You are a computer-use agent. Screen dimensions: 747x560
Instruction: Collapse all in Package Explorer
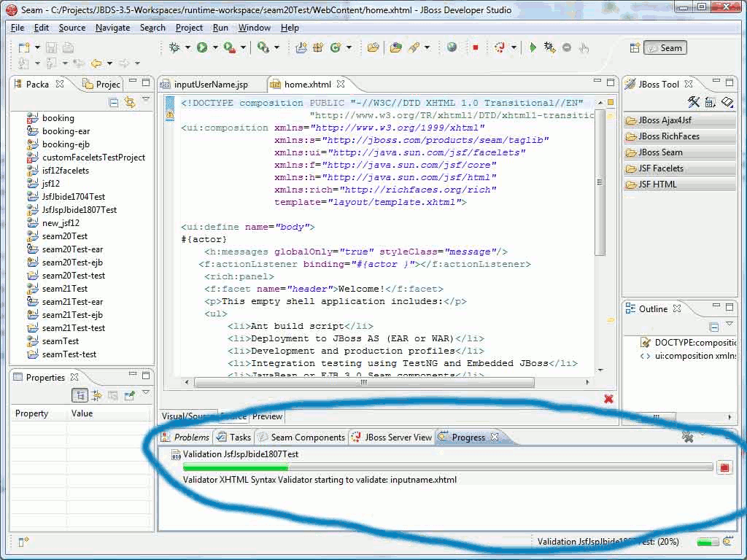pos(113,102)
